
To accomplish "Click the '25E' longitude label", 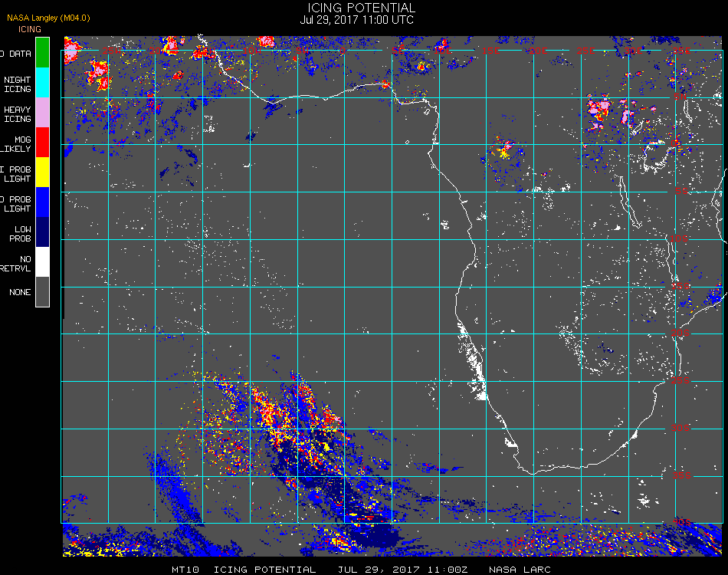I will (585, 50).
